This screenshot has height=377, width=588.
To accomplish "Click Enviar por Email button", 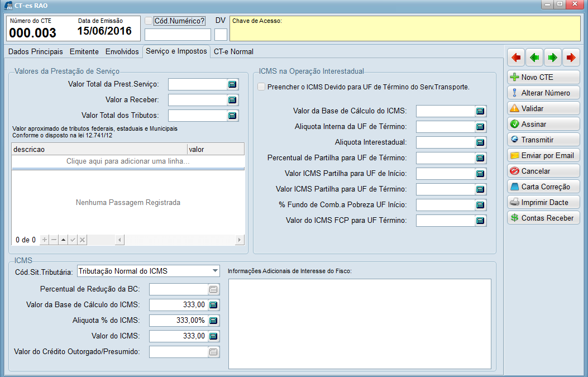I will pyautogui.click(x=543, y=155).
